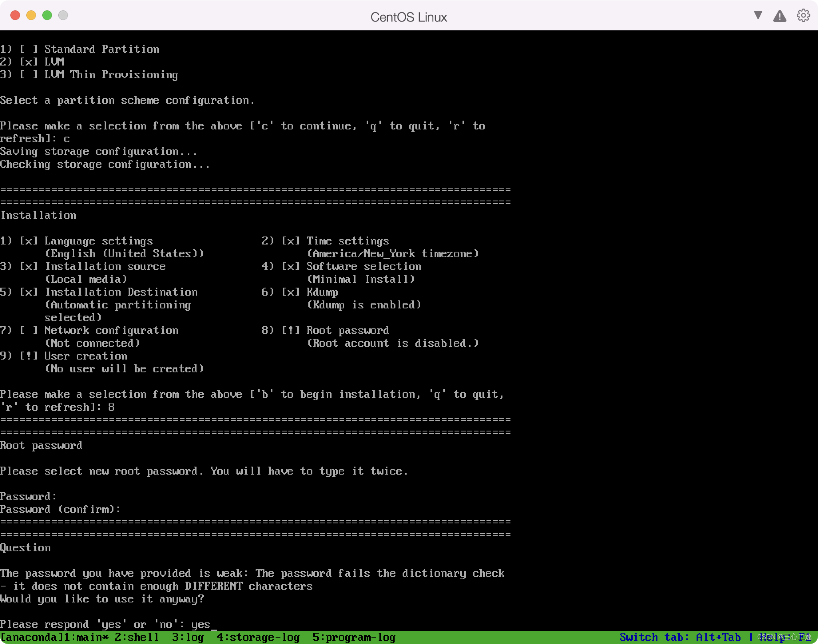The image size is (818, 644).
Task: Toggle Kdump checkbox
Action: click(291, 292)
